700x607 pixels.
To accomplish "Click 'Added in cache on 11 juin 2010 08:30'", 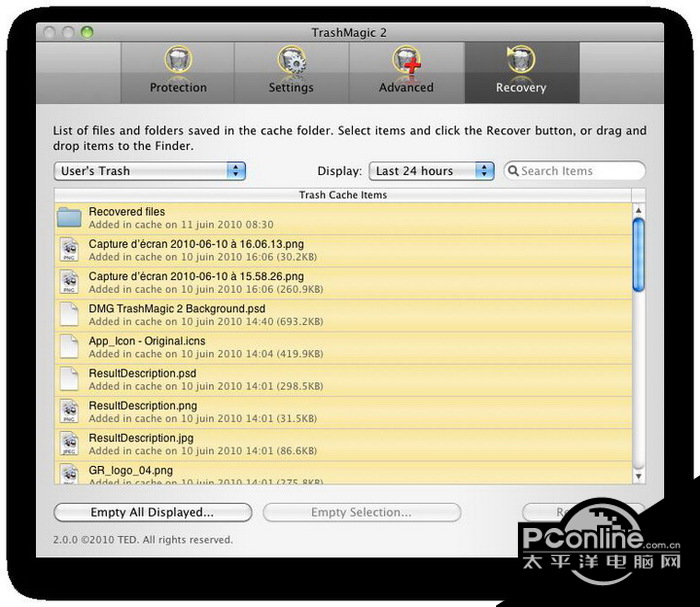I will [x=181, y=225].
